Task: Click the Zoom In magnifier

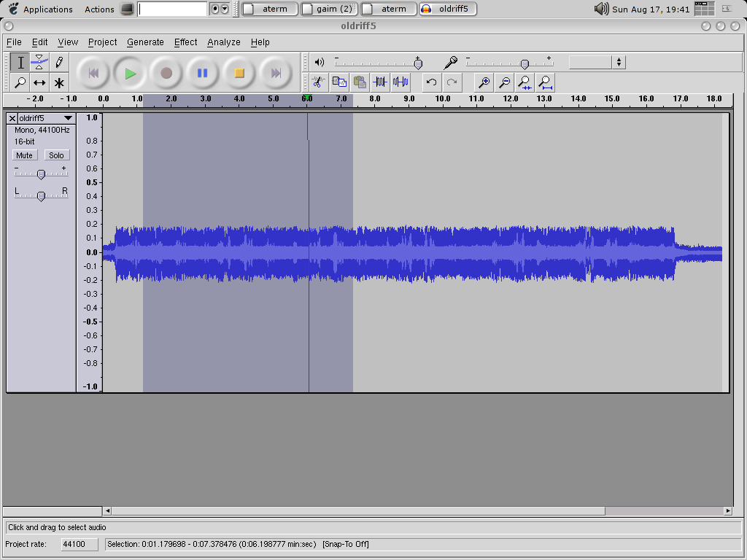Action: 483,82
